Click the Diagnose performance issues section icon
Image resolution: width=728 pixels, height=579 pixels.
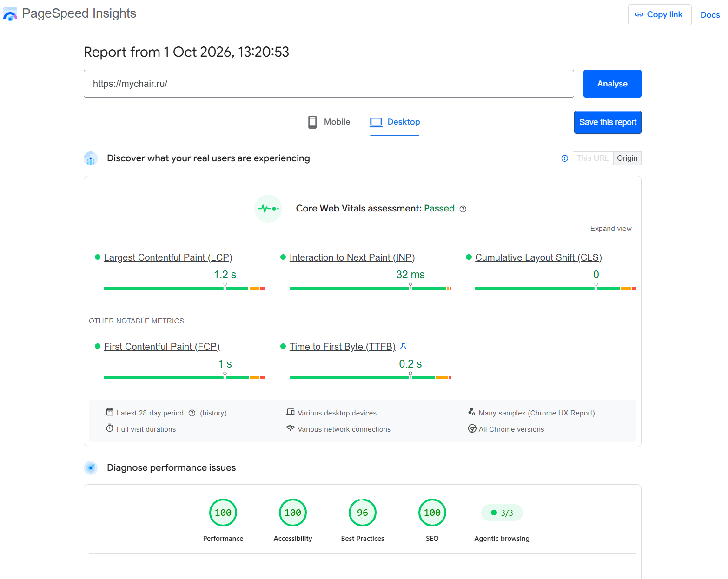(91, 468)
